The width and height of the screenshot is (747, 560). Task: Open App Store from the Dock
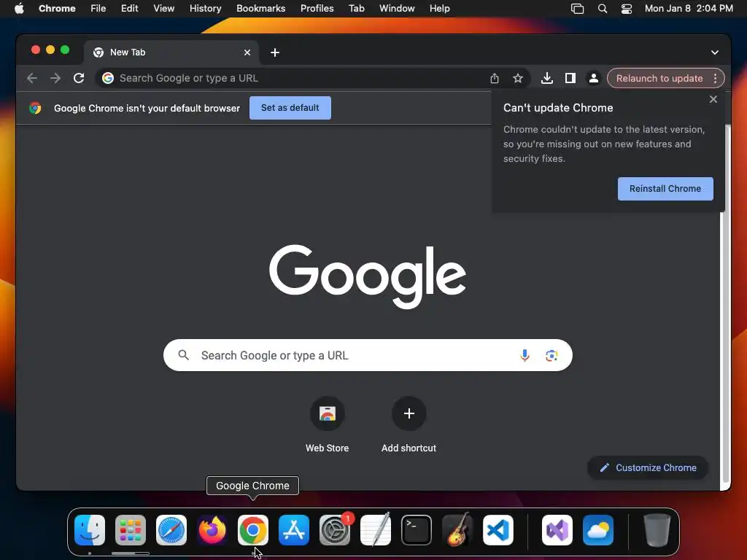coord(294,530)
